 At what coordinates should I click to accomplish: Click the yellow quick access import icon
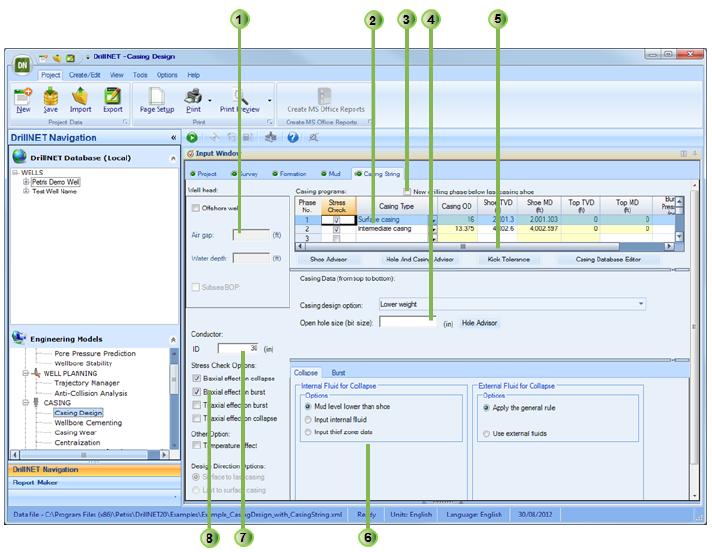(x=57, y=58)
